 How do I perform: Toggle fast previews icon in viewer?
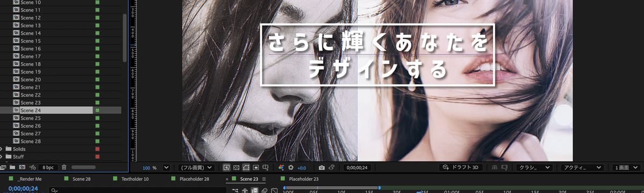pos(226,167)
